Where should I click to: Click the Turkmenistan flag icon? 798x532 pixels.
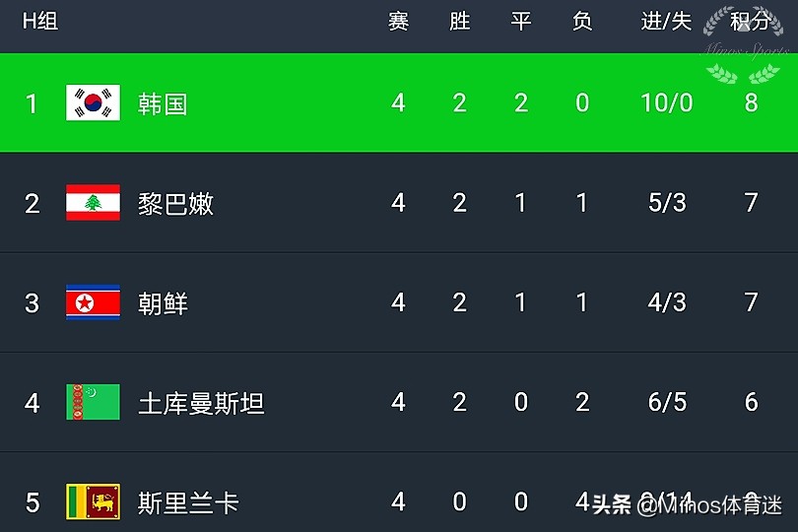tap(93, 402)
